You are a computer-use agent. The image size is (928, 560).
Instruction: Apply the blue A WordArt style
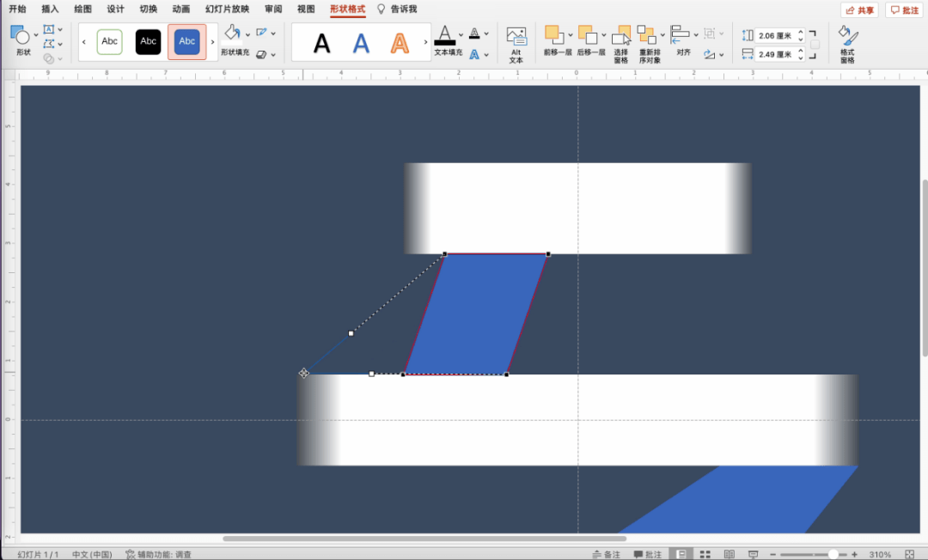[x=361, y=43]
